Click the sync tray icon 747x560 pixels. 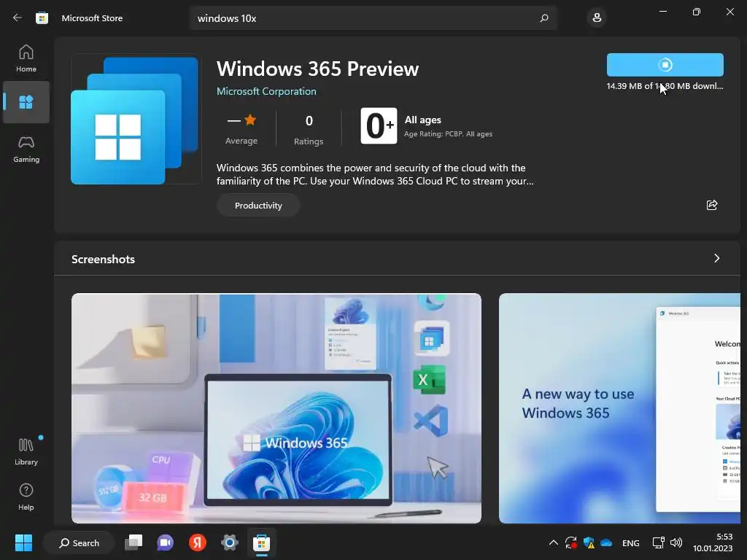click(570, 542)
